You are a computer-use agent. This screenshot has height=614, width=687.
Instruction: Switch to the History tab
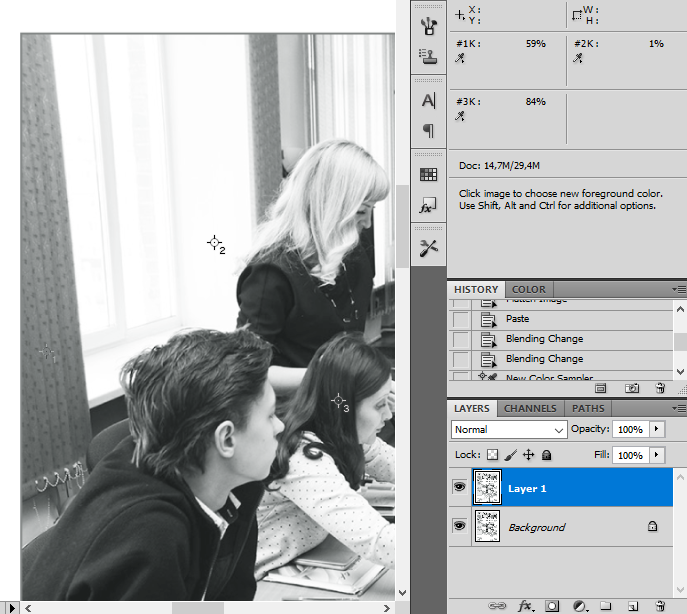click(x=476, y=290)
